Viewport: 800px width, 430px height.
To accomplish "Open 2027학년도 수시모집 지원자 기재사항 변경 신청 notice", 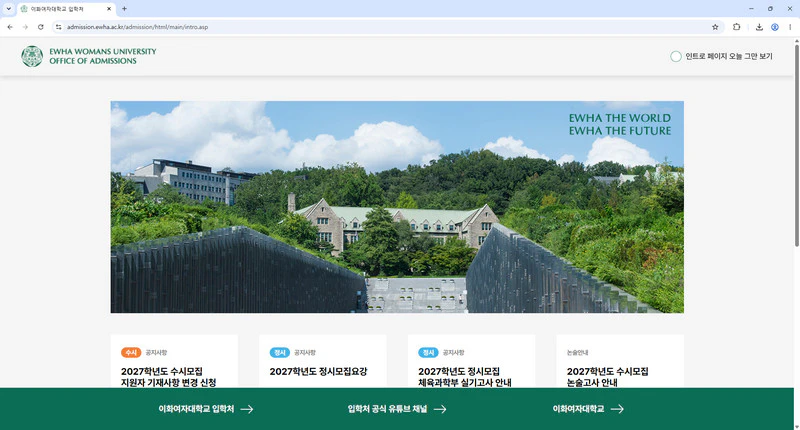I will click(x=168, y=376).
